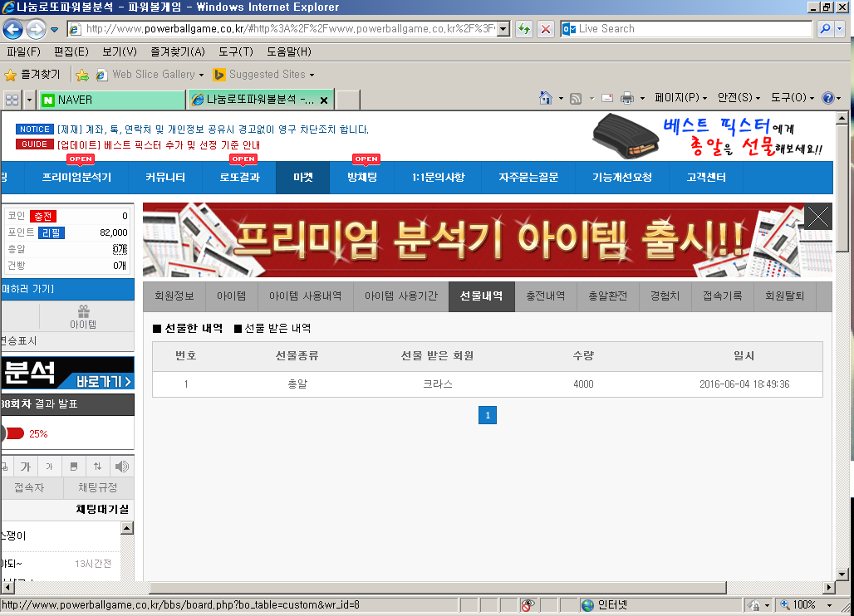854x616 pixels.
Task: Click the Print icon
Action: coord(627,98)
